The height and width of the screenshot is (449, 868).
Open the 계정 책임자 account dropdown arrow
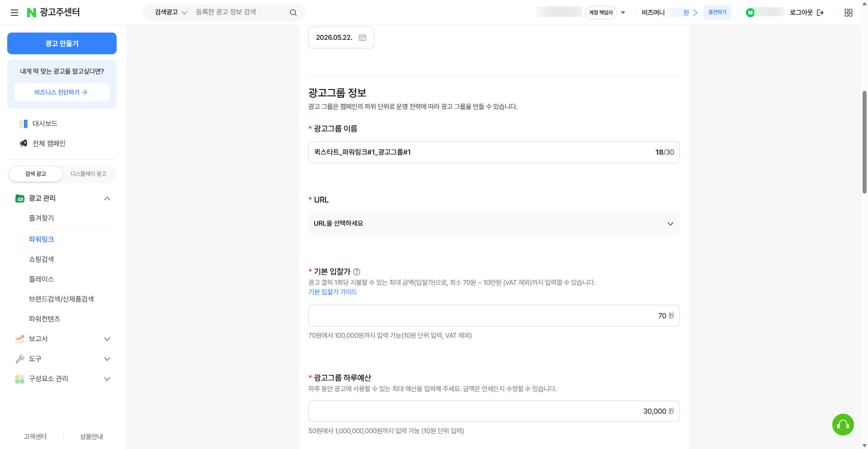pos(623,13)
